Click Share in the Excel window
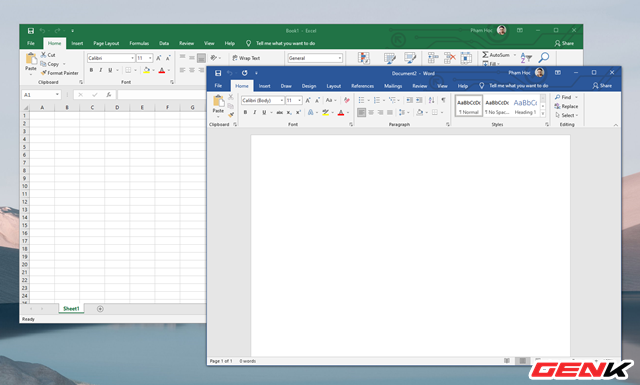The width and height of the screenshot is (640, 385). [x=564, y=43]
